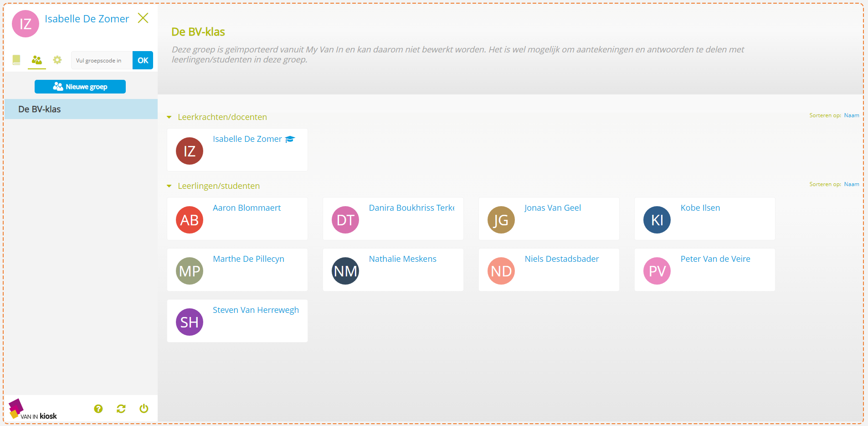Change students sorting via Naam link
Image resolution: width=868 pixels, height=426 pixels.
[851, 184]
